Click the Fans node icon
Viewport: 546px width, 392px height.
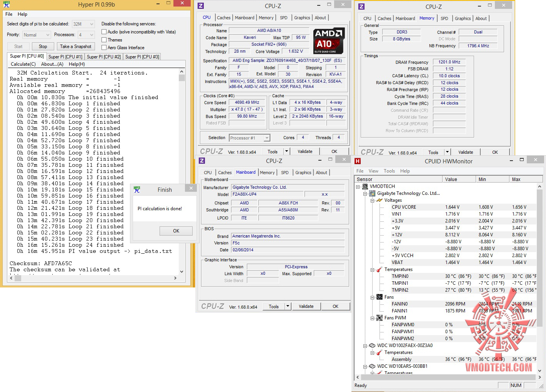pyautogui.click(x=380, y=297)
